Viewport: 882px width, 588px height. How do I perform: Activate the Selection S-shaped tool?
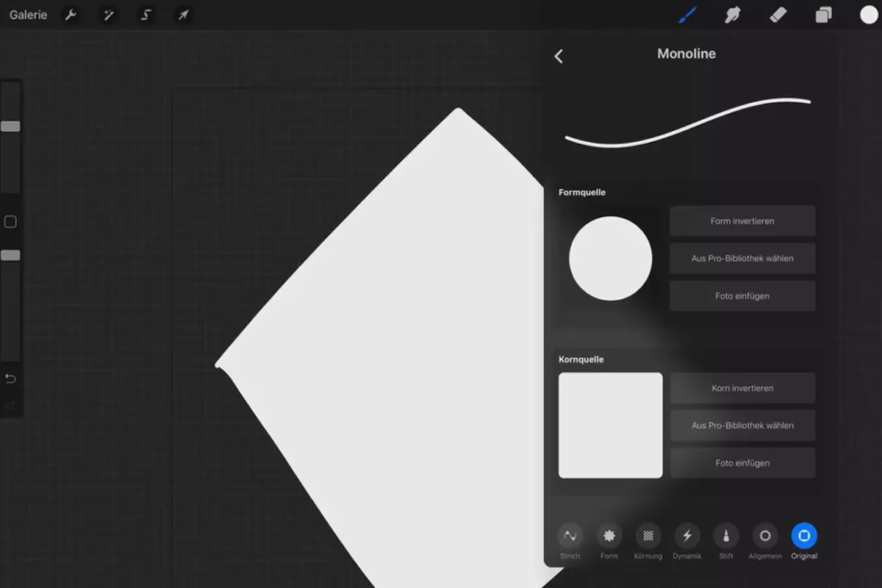point(146,15)
